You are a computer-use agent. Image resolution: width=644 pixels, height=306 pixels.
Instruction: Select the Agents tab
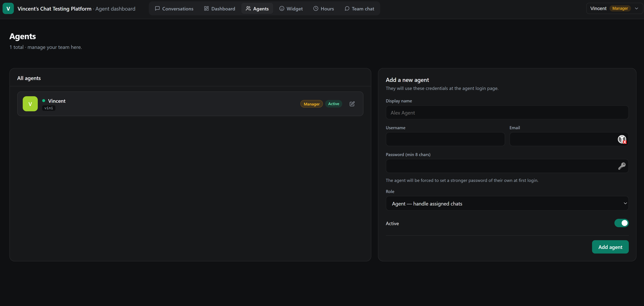[x=257, y=9]
